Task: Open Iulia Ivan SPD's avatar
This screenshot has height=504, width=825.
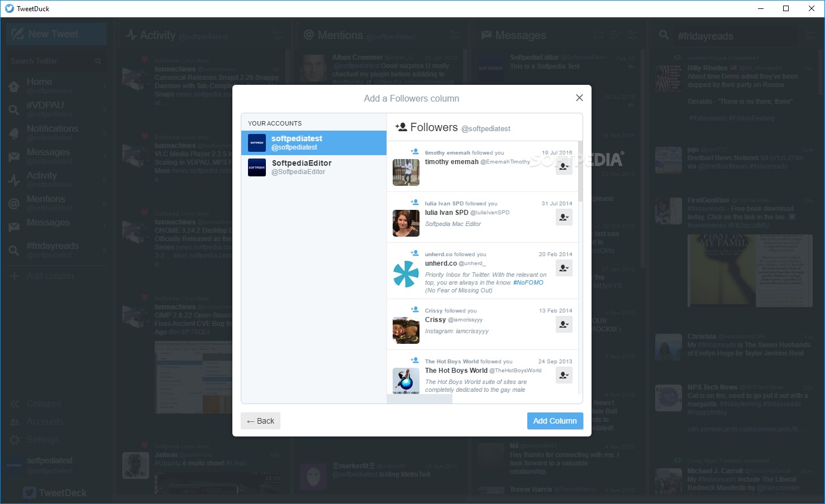Action: (406, 223)
